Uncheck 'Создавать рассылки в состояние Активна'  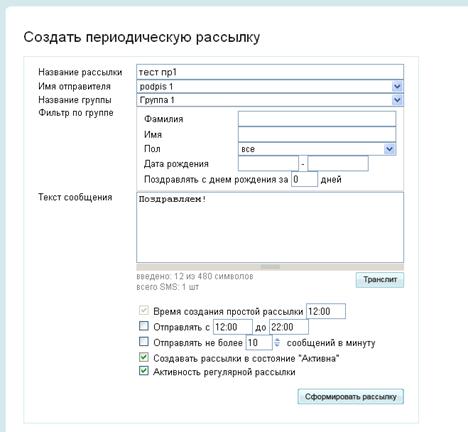144,358
